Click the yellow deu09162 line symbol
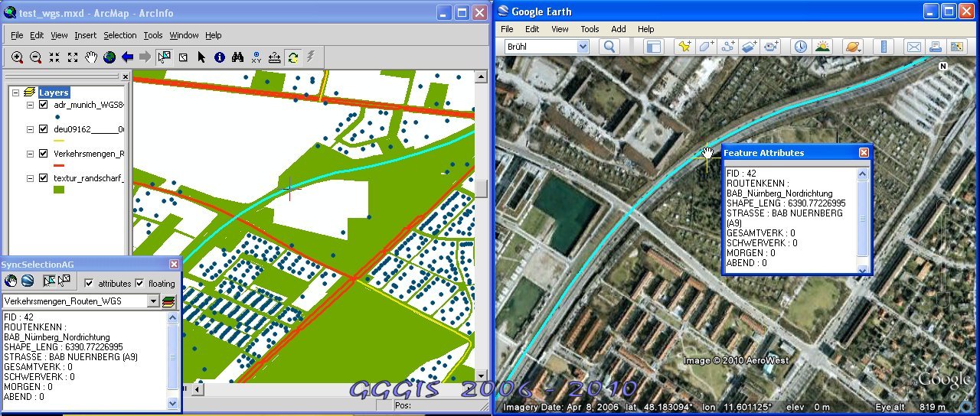Image resolution: width=980 pixels, height=416 pixels. (59, 141)
